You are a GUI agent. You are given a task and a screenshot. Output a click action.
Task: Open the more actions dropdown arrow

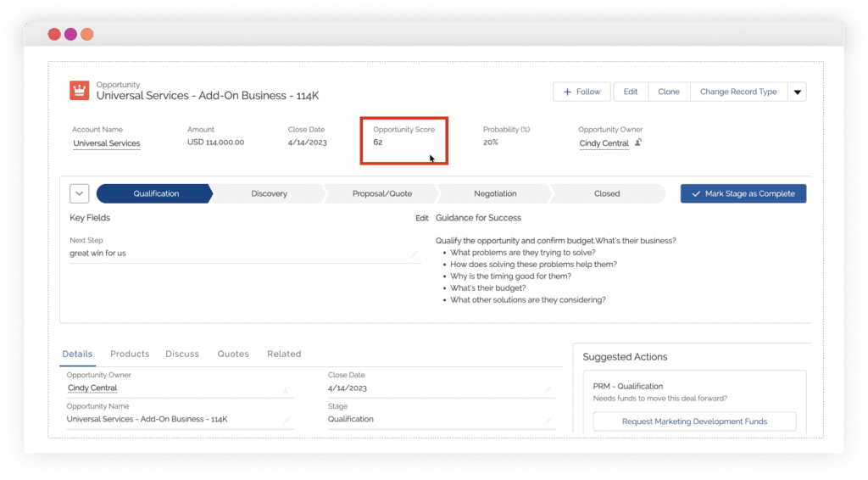click(x=797, y=92)
